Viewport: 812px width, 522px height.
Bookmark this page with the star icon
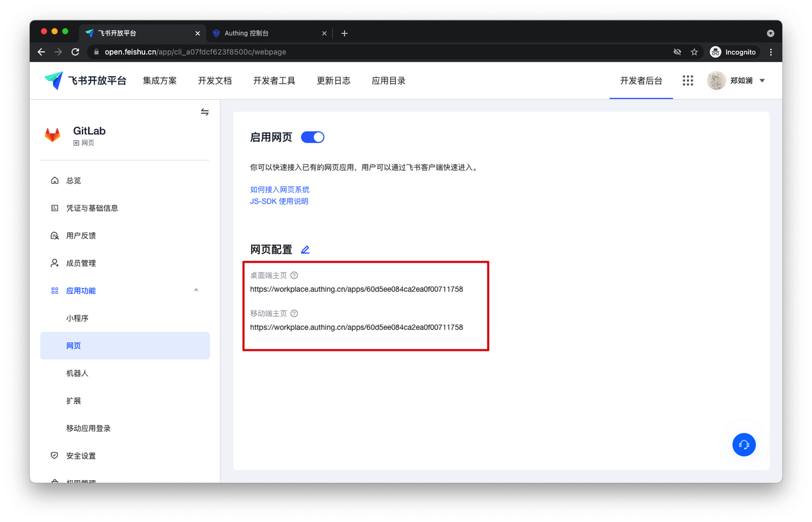(694, 52)
